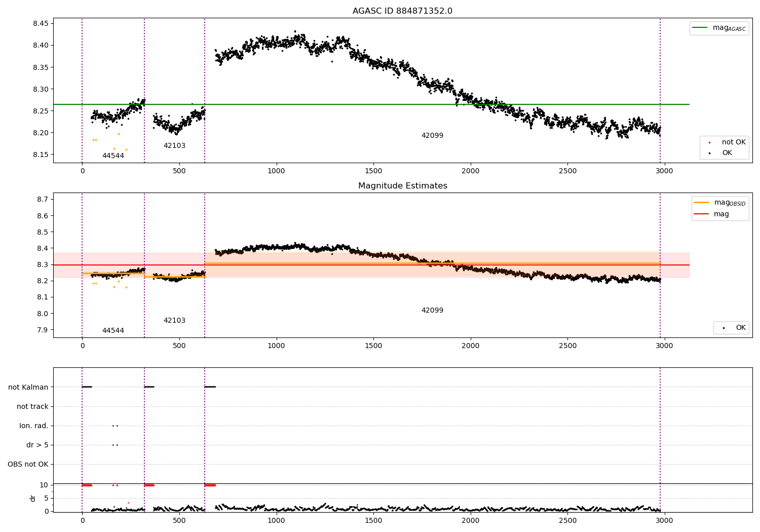Screen dimensions: 760x532
Task: Click the 7.9 y-axis tick label
Action: pyautogui.click(x=43, y=330)
